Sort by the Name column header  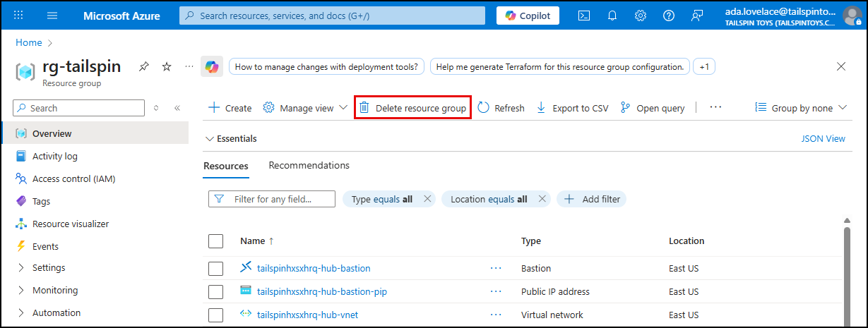[x=257, y=241]
